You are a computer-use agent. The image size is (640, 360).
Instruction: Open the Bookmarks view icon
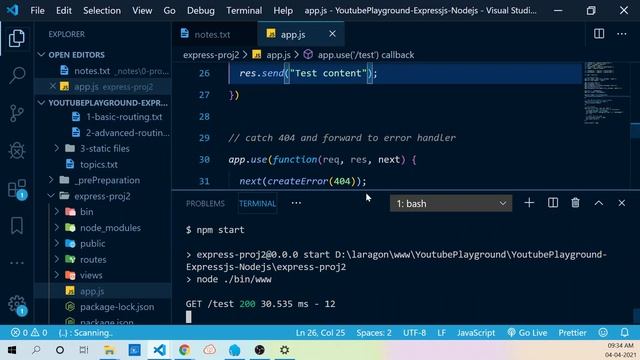17,225
